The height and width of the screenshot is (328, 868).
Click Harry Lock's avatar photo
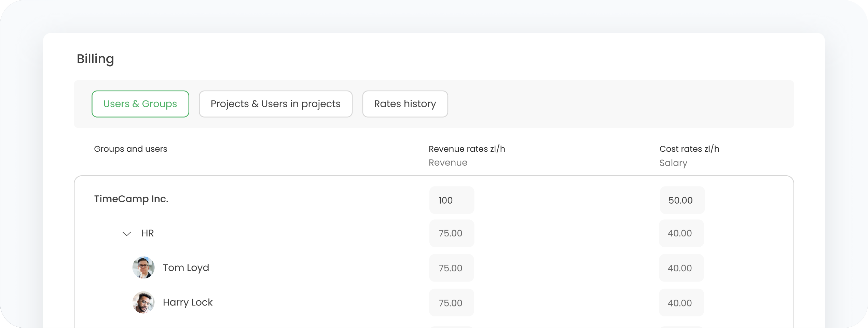coord(143,302)
